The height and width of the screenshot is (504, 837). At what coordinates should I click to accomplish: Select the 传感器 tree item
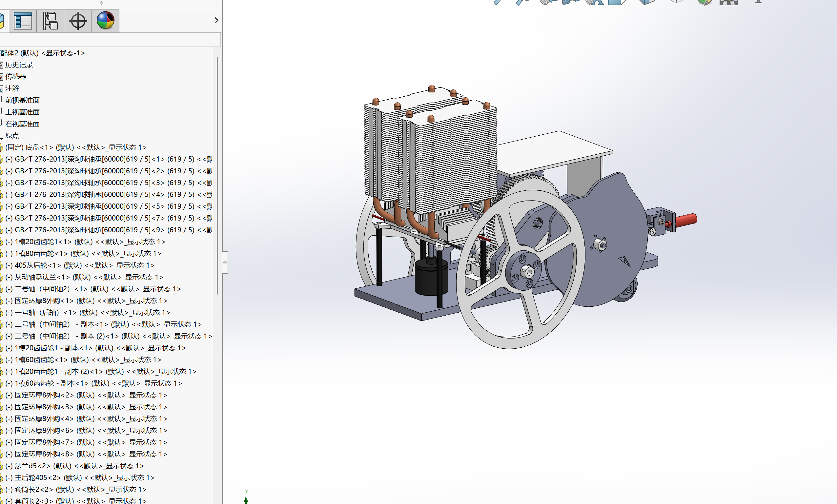click(x=16, y=77)
